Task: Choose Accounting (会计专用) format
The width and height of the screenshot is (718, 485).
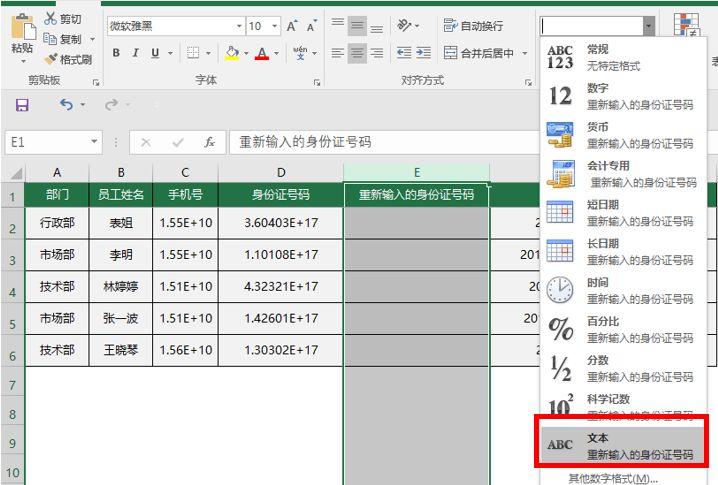Action: tap(622, 174)
